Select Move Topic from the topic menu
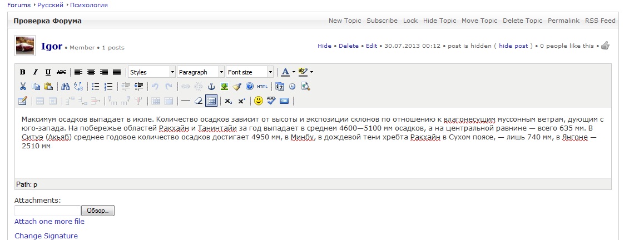Viewport: 644px width, 240px height. (x=479, y=21)
